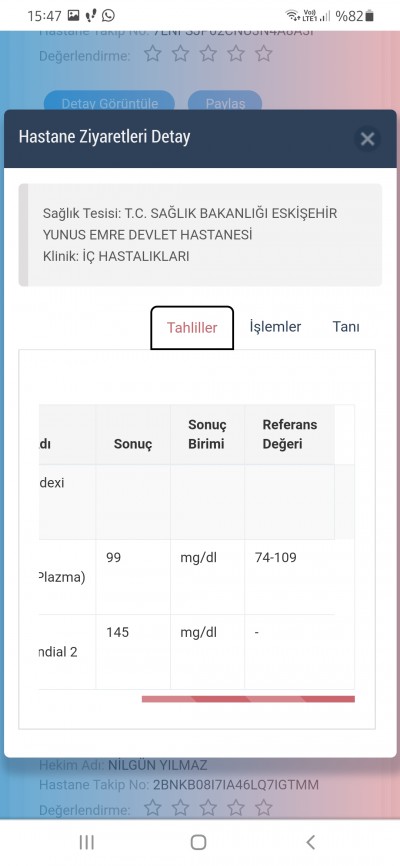Viewport: 400px width, 866px height.
Task: Tap the Android home button icon
Action: tap(198, 842)
